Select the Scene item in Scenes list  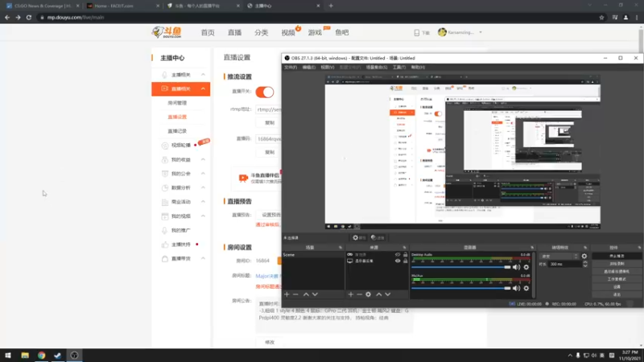coord(313,255)
